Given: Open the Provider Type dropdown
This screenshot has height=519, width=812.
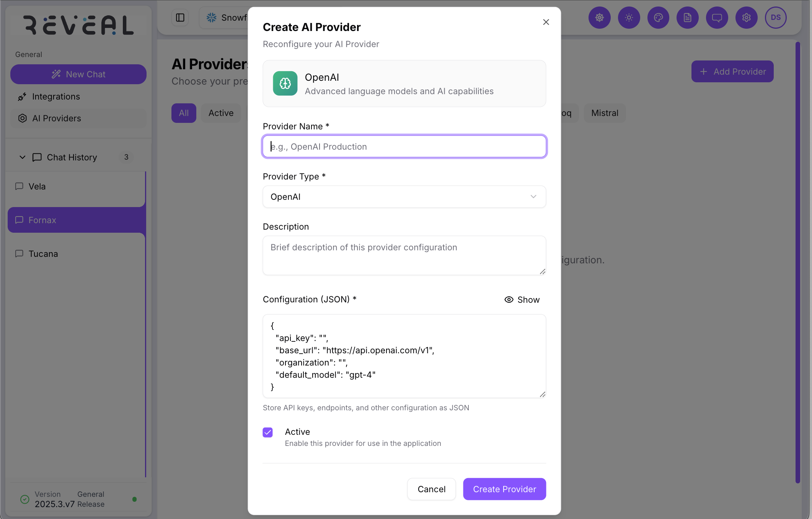Looking at the screenshot, I should click(404, 197).
